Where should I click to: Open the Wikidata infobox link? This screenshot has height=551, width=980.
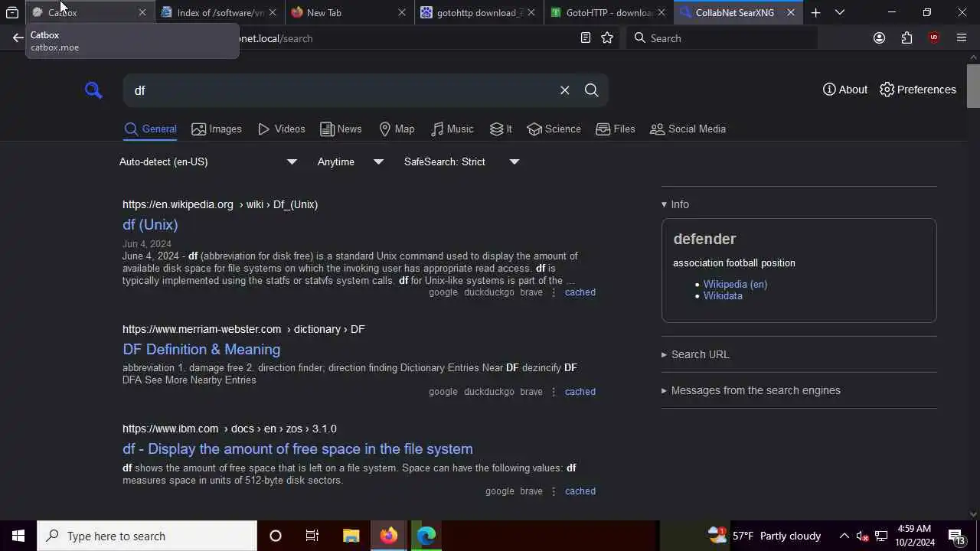723,295
